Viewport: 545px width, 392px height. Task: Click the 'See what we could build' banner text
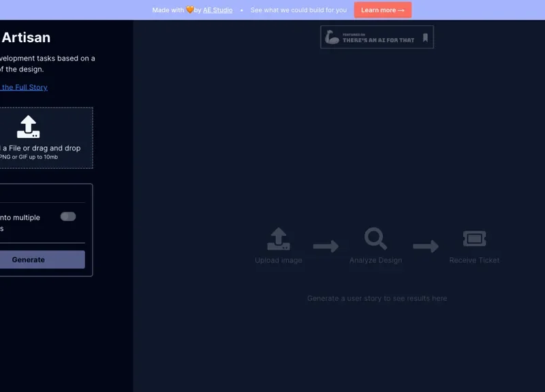[x=298, y=10]
